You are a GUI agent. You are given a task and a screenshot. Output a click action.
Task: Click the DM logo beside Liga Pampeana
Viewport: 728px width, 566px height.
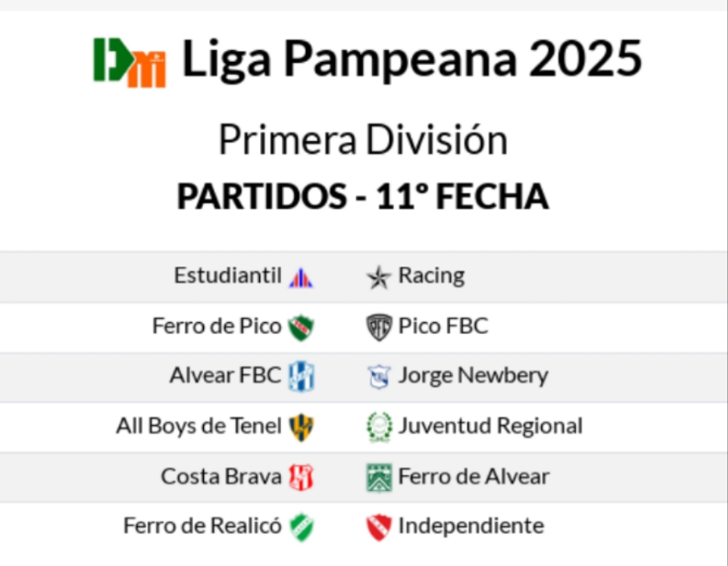(x=130, y=61)
